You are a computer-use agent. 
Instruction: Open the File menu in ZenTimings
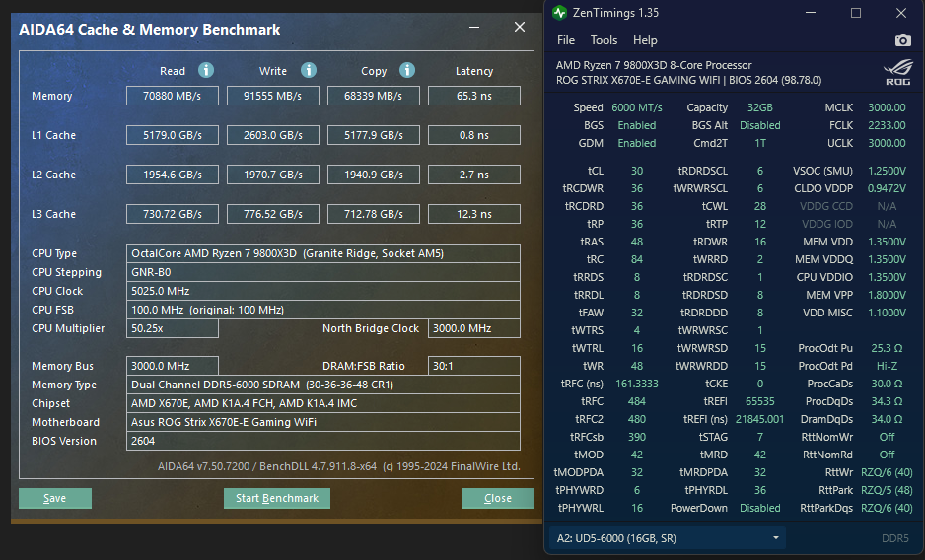click(566, 40)
